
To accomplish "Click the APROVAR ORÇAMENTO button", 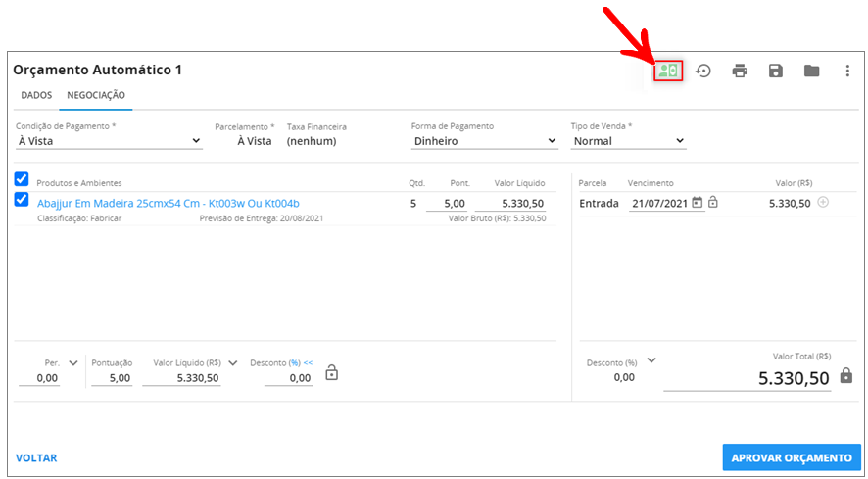I will coord(792,457).
